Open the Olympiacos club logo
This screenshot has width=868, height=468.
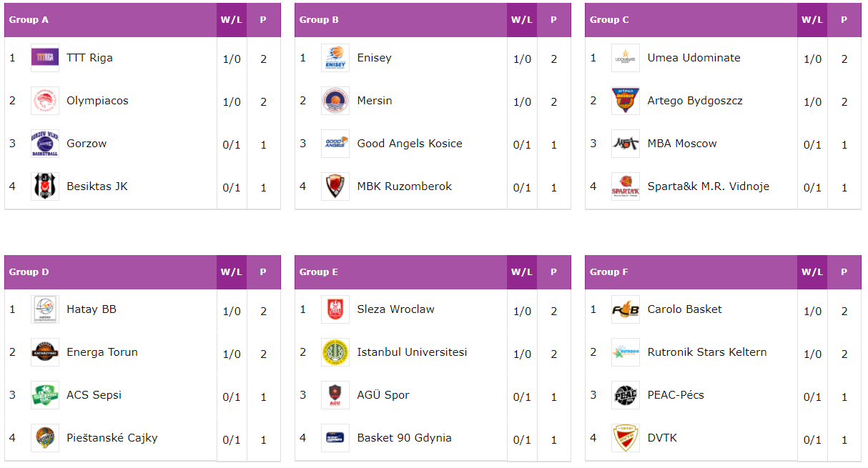coord(45,101)
